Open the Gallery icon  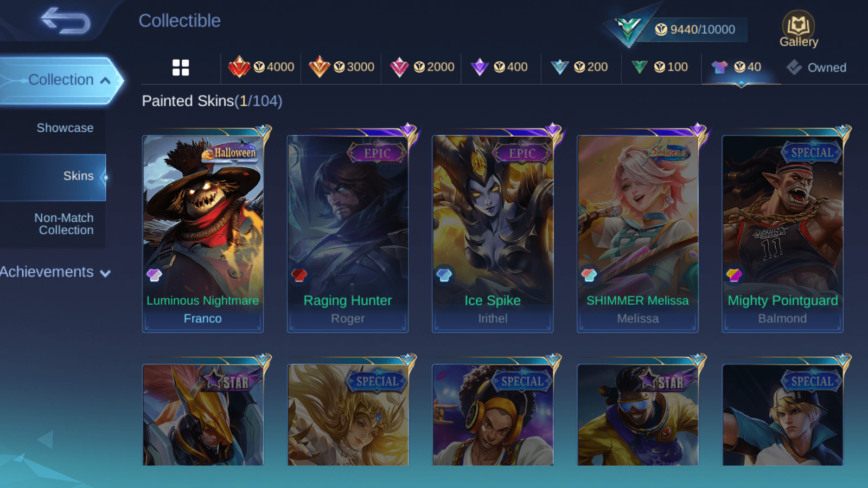tap(799, 29)
